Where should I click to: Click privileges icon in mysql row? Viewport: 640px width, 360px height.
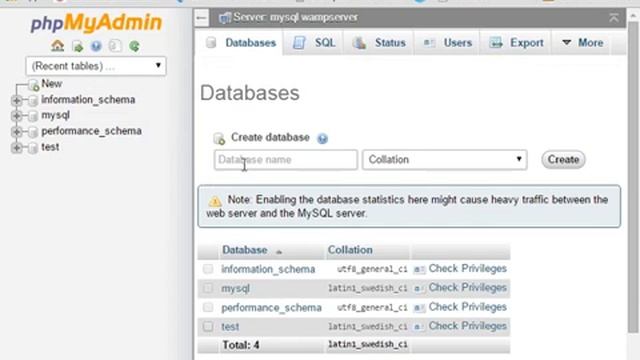(419, 288)
